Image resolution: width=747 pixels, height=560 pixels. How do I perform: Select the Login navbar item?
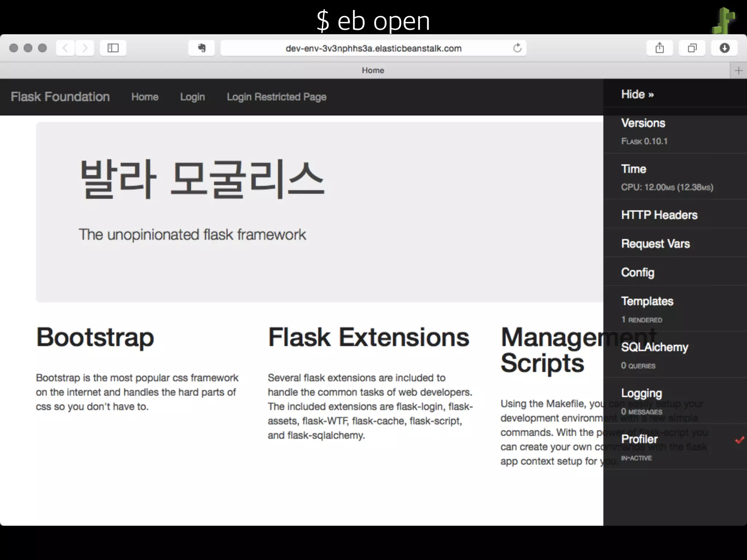tap(192, 97)
